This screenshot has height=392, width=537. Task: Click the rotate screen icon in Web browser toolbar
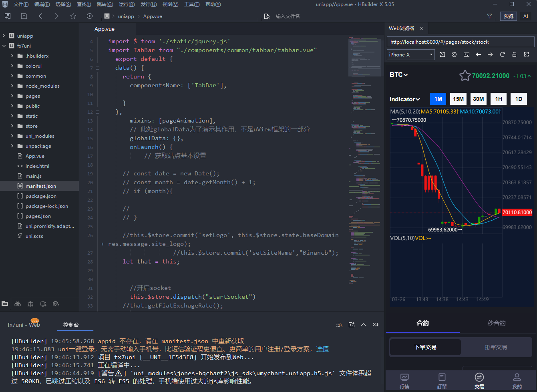(442, 54)
